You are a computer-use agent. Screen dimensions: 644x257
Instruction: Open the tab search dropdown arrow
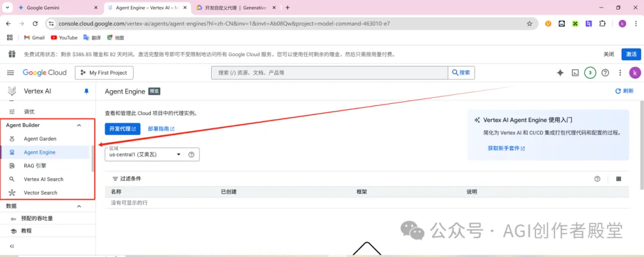(7, 7)
